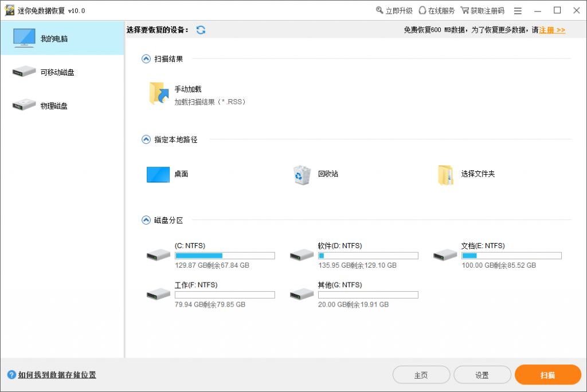Click 获取注册码 get registration code
This screenshot has width=587, height=392.
483,10
